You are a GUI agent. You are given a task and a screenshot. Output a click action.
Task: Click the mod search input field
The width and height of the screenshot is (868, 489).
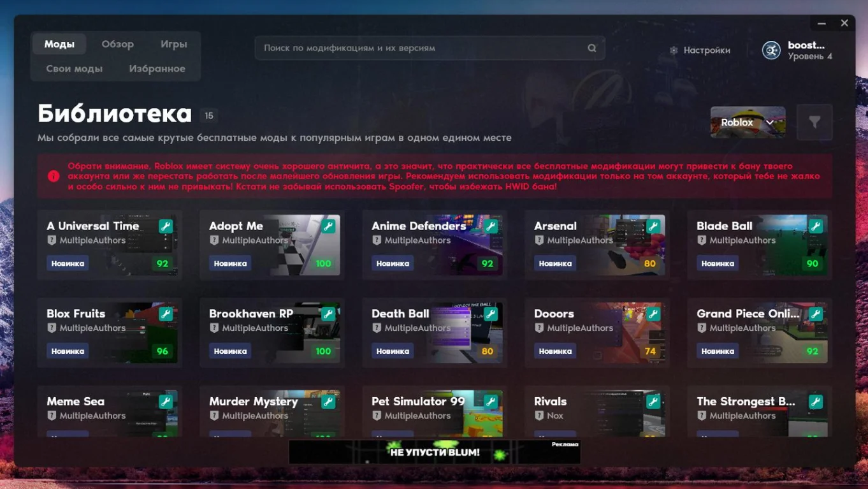click(x=421, y=48)
